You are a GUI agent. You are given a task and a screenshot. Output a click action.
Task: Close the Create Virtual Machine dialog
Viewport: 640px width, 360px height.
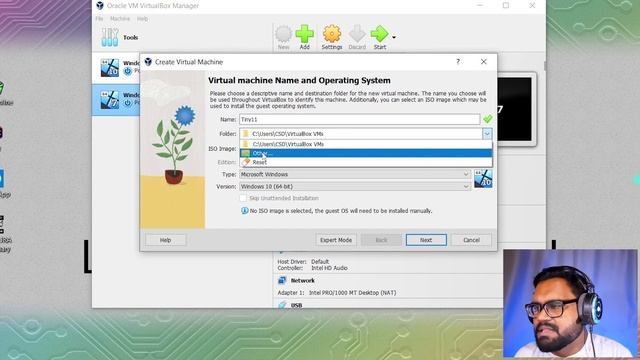click(484, 62)
